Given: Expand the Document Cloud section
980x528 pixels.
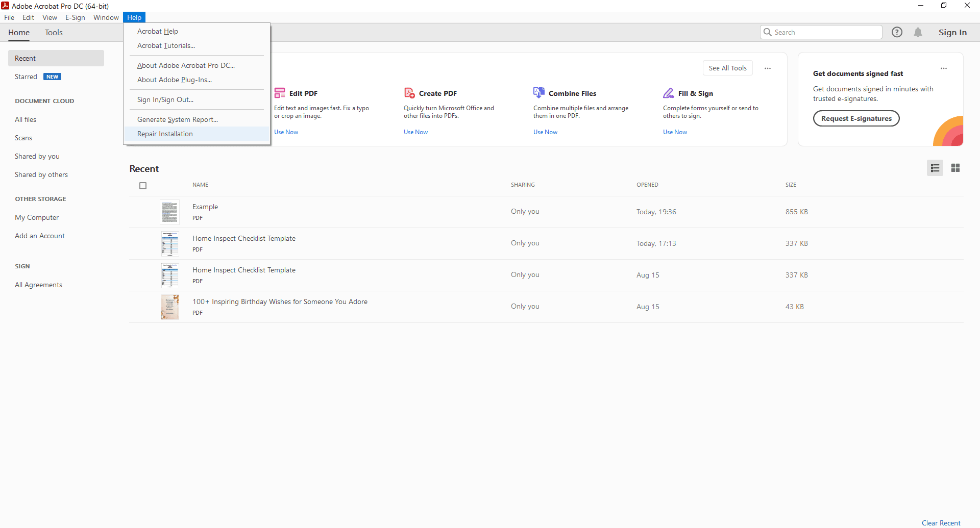Looking at the screenshot, I should pos(44,100).
